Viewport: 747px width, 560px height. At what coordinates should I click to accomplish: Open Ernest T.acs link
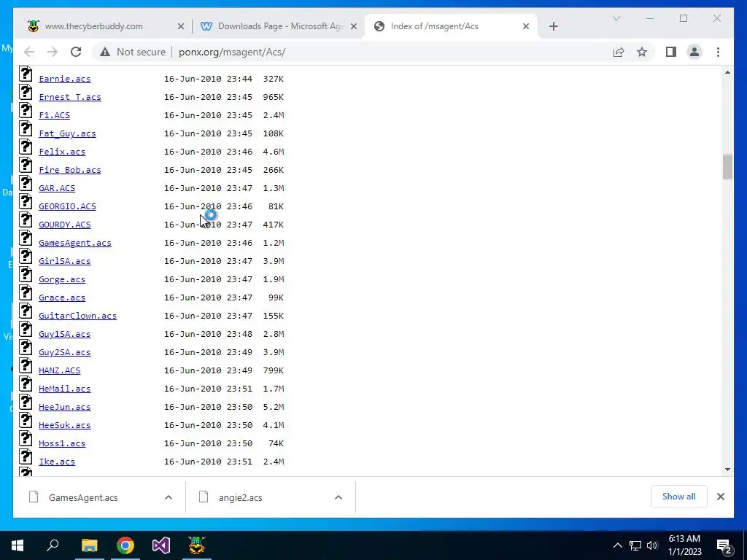click(69, 97)
